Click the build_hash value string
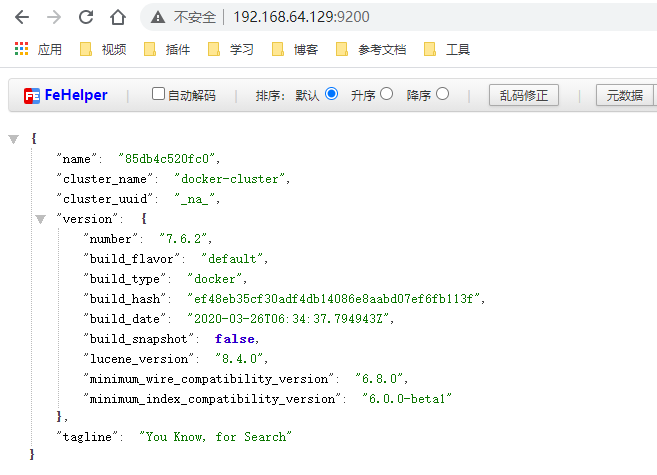Viewport: 657px width, 475px height. (x=334, y=299)
